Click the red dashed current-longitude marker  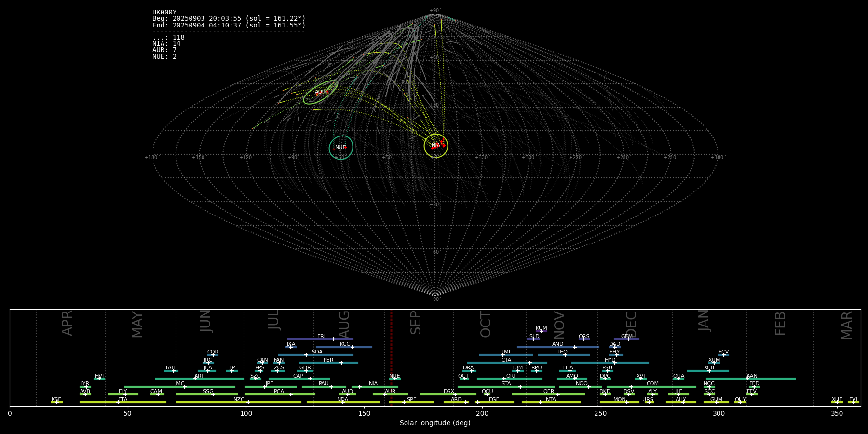[391, 357]
